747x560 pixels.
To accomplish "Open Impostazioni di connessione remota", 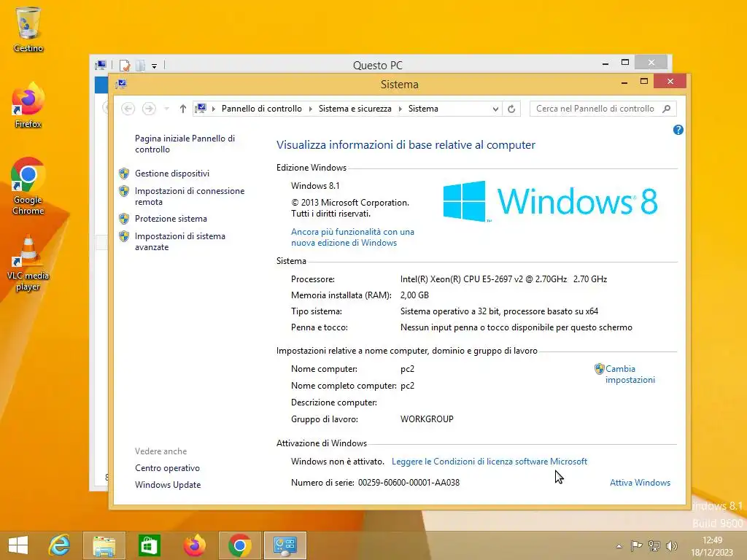I will tap(190, 196).
